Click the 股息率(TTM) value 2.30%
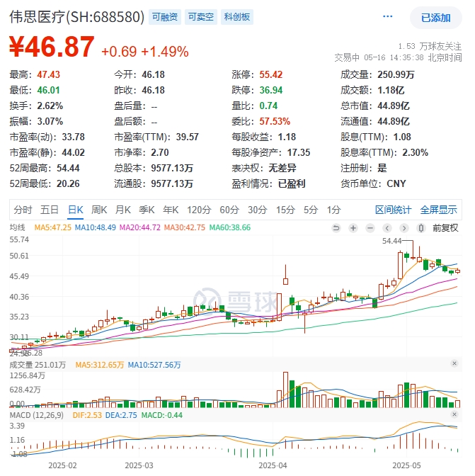The image size is (475, 476). [x=416, y=152]
